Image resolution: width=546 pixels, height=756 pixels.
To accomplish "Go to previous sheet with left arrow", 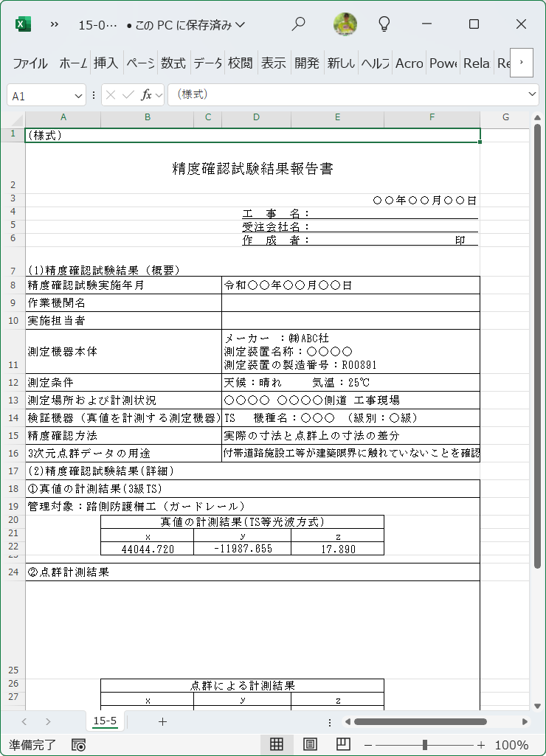I will (24, 722).
